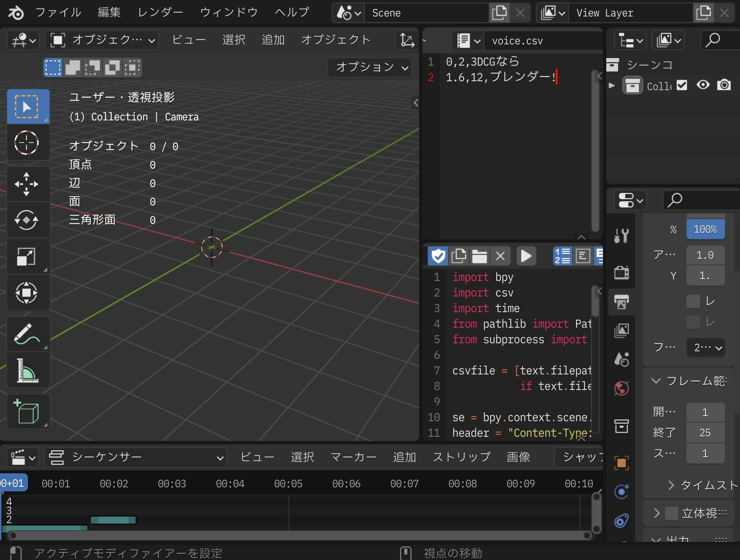Toggle line numbers in script editor
Viewport: 740px width, 560px height.
click(563, 256)
